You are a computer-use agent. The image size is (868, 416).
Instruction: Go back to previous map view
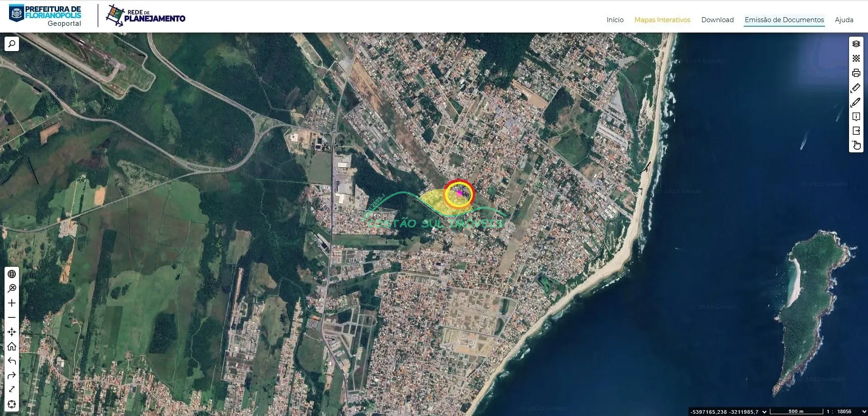pos(12,361)
